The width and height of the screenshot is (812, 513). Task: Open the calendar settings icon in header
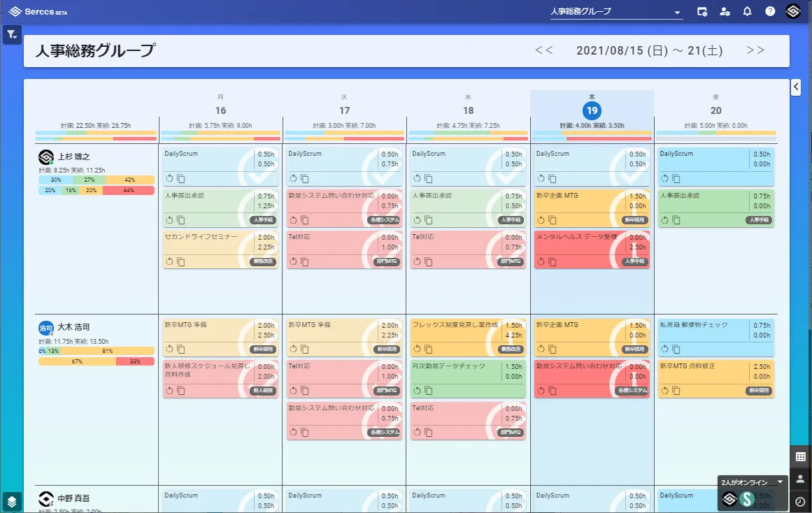coord(702,11)
